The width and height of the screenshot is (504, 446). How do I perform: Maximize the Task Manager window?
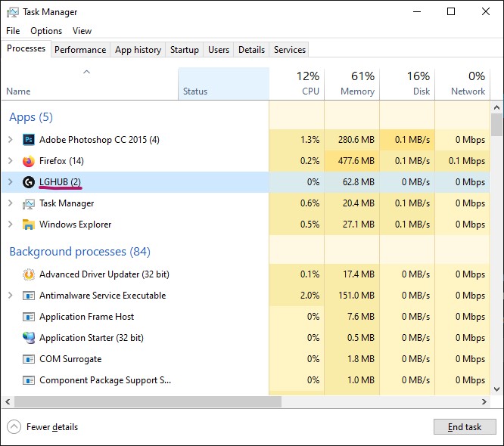tap(451, 12)
